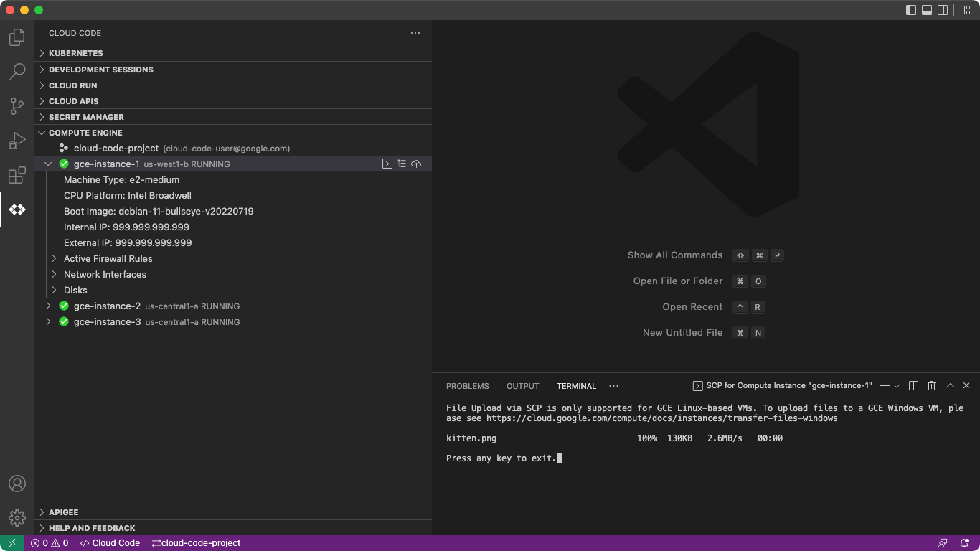This screenshot has height=551, width=980.
Task: Expand Help and Feedback section
Action: (233, 528)
